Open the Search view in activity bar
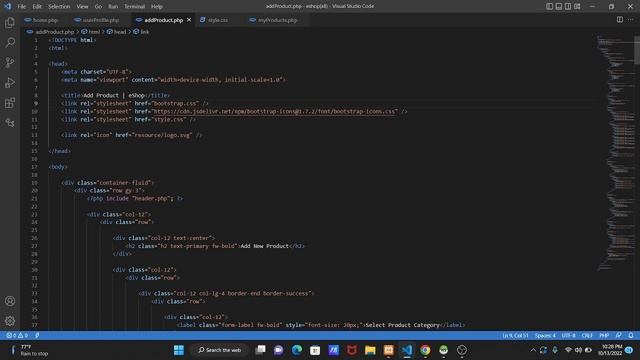This screenshot has height=360, width=640. tap(10, 42)
